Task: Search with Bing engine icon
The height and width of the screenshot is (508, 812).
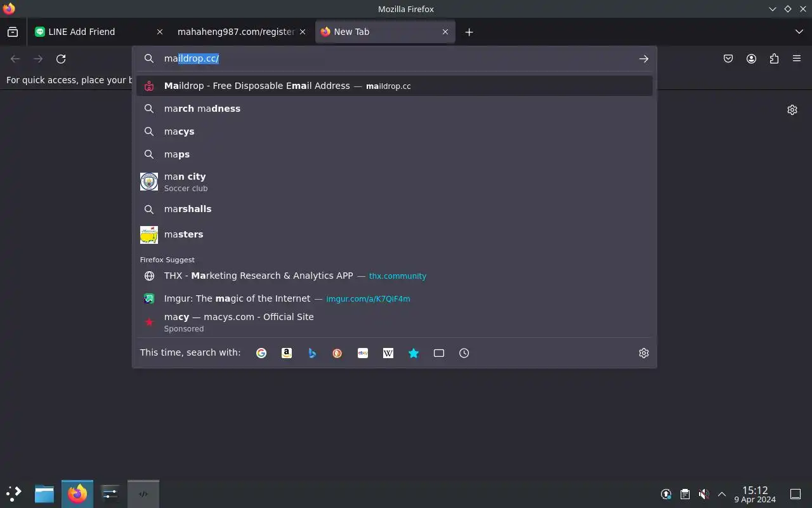Action: (312, 353)
